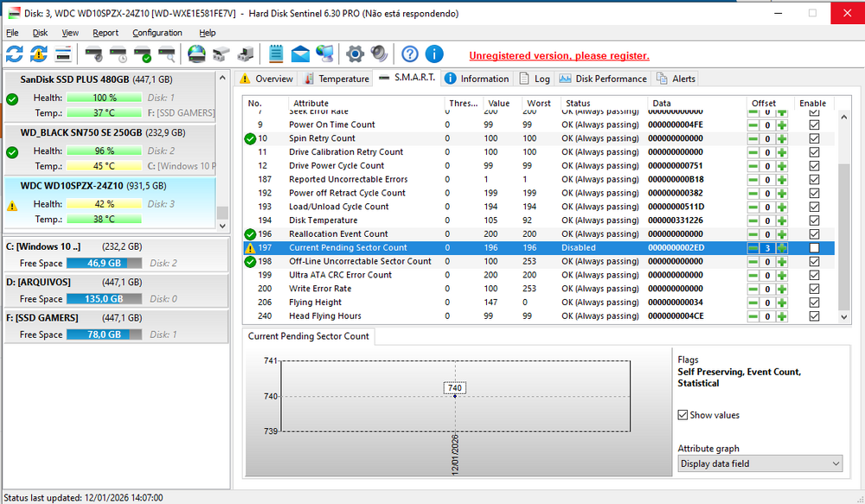Click the notepad report toolbar icon
The height and width of the screenshot is (504, 865).
click(276, 54)
